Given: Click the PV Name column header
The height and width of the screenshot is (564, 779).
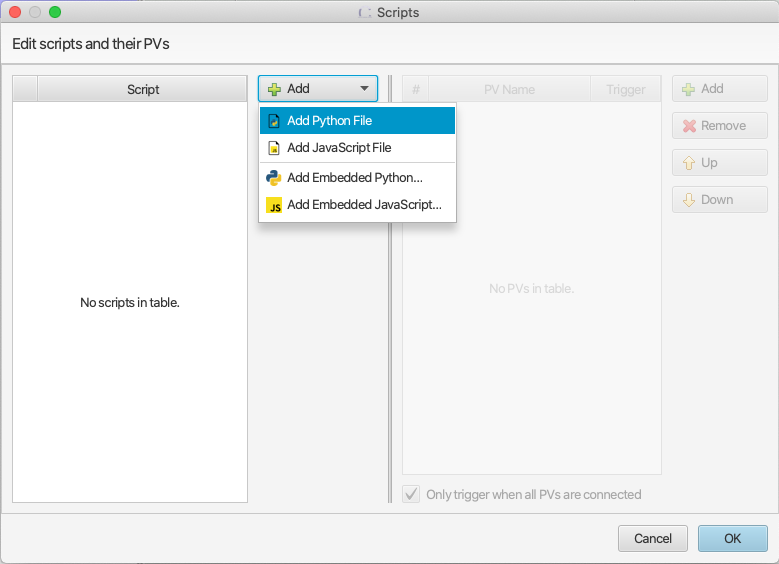Looking at the screenshot, I should 509,89.
